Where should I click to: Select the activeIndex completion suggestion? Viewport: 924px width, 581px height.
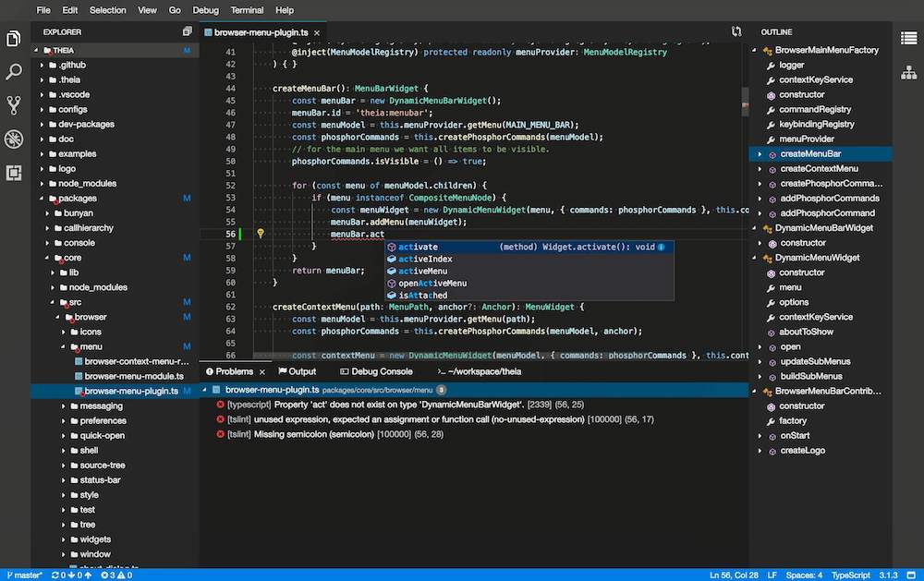coord(529,259)
